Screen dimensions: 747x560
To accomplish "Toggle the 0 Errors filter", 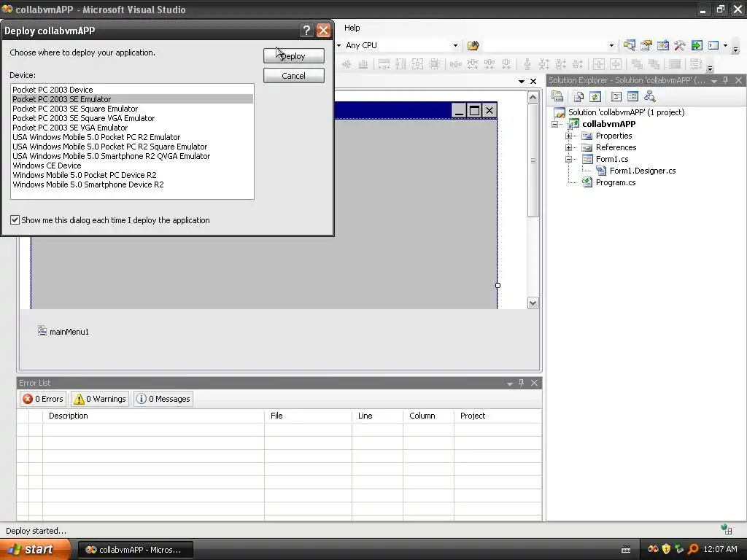I will 43,399.
